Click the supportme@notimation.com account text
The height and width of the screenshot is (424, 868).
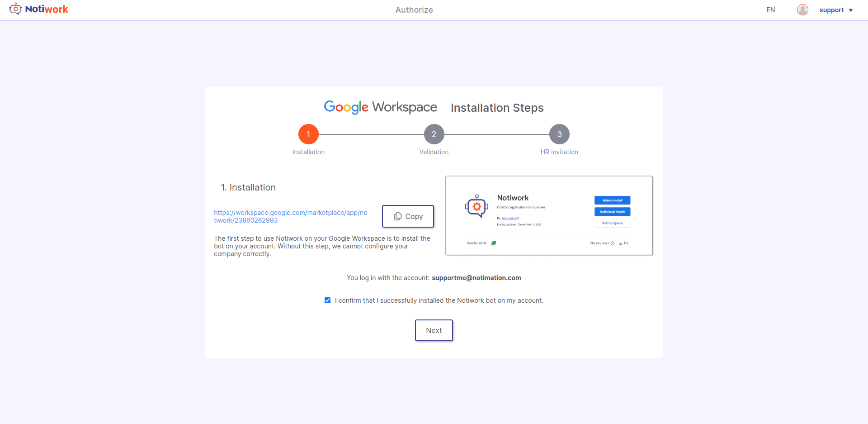pos(476,278)
